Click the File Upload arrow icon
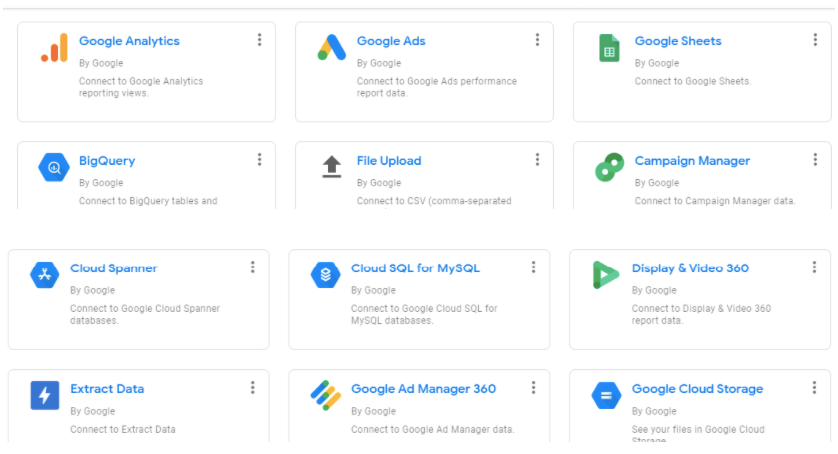This screenshot has height=454, width=838. point(331,167)
